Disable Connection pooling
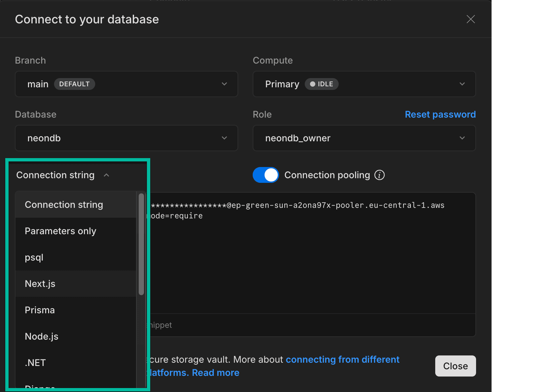Viewport: 539px width, 392px height. (x=266, y=175)
